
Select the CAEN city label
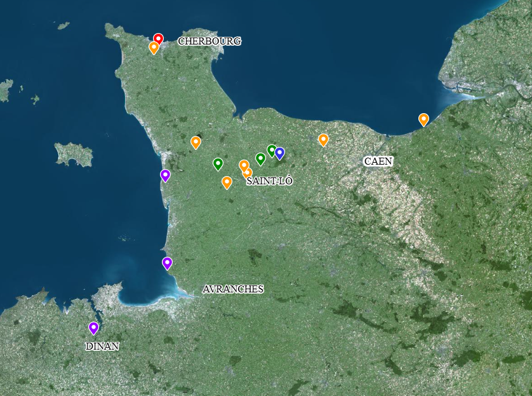point(378,161)
